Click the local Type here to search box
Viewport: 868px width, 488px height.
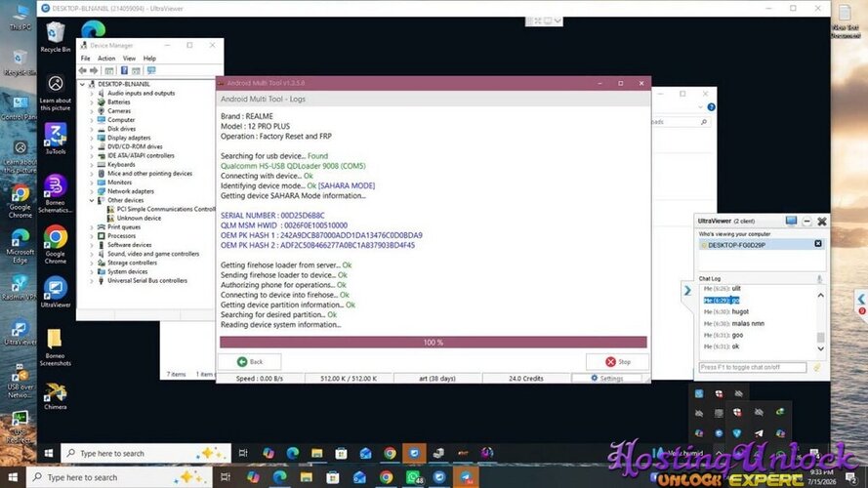pos(119,477)
